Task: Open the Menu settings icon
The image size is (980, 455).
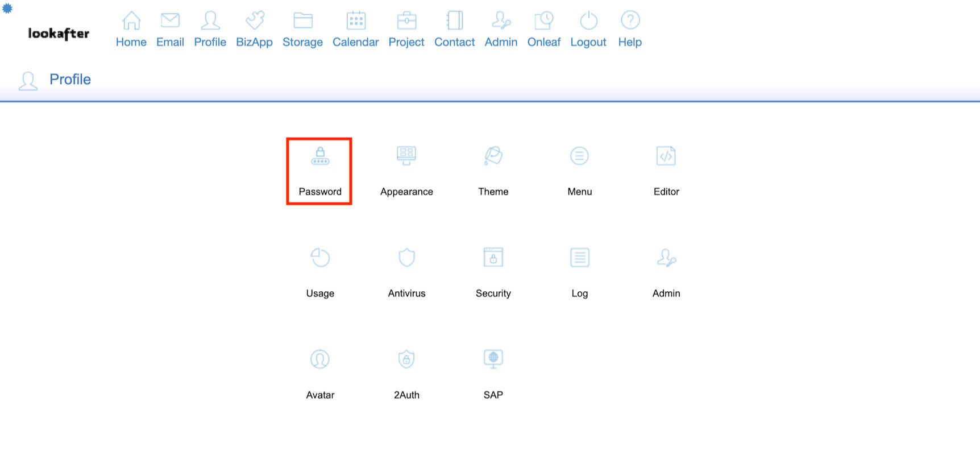Action: pyautogui.click(x=579, y=156)
